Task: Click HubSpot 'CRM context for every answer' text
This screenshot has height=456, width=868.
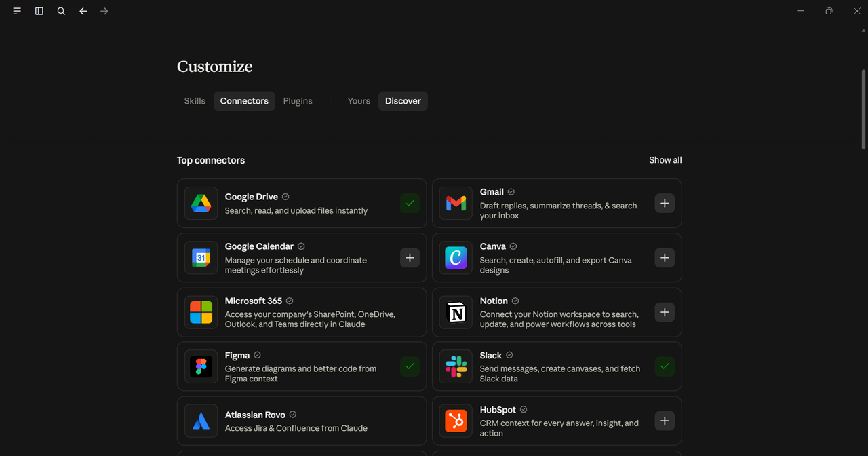Action: 559,428
